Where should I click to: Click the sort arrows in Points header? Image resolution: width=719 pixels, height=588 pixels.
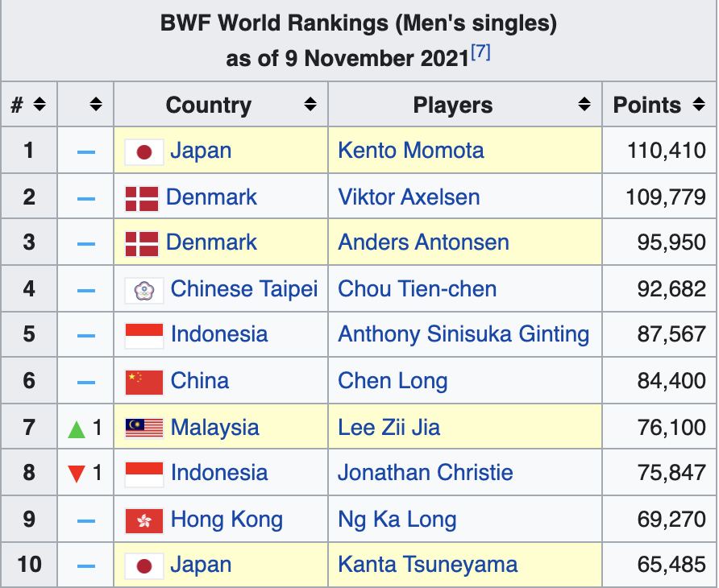[x=699, y=105]
